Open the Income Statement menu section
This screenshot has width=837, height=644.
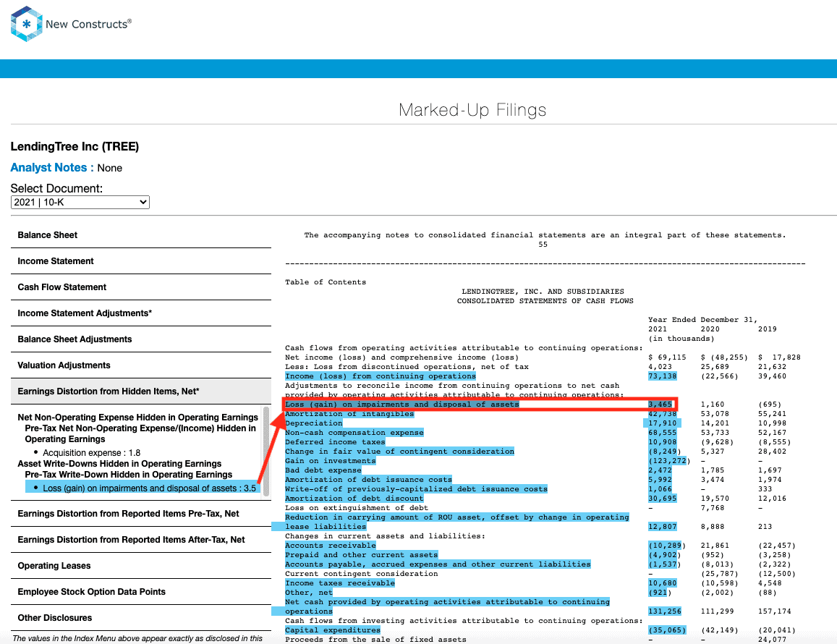coord(141,261)
